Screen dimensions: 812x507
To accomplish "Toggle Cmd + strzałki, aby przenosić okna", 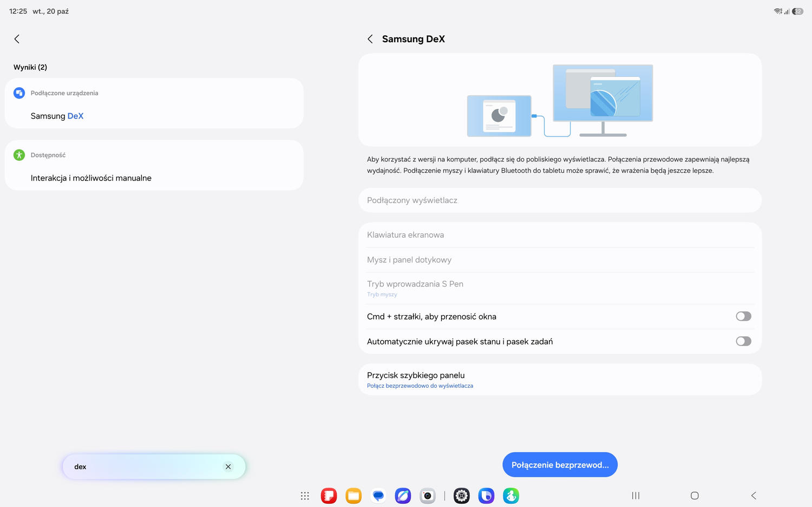I will 743,316.
